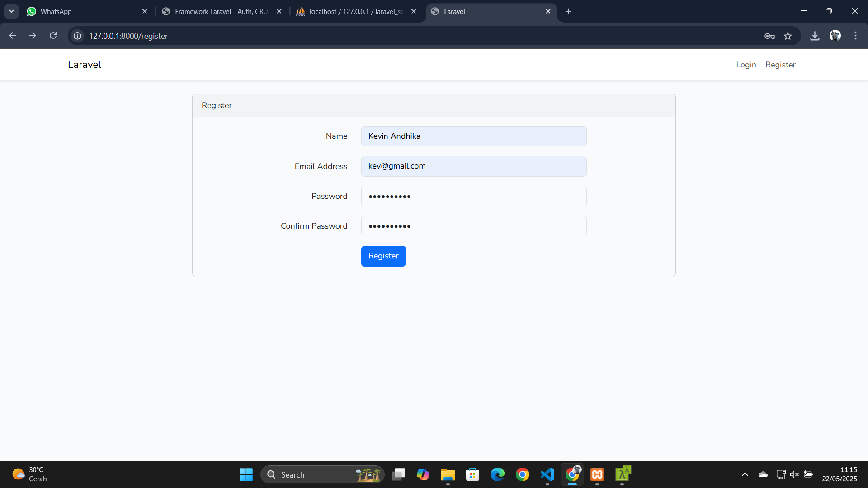This screenshot has height=488, width=868.
Task: Open the tab search dropdown arrow
Action: 11,11
